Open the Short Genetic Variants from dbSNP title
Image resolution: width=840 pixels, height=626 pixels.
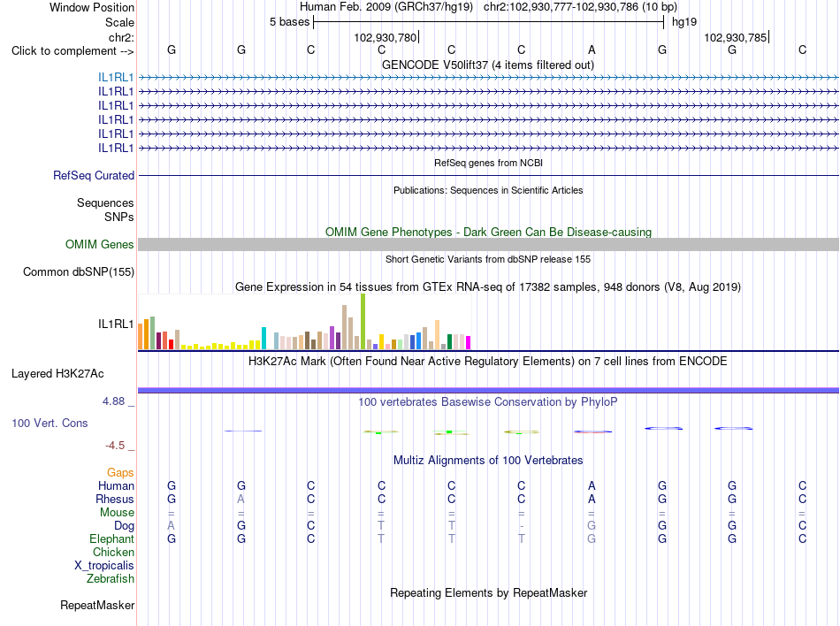point(488,259)
